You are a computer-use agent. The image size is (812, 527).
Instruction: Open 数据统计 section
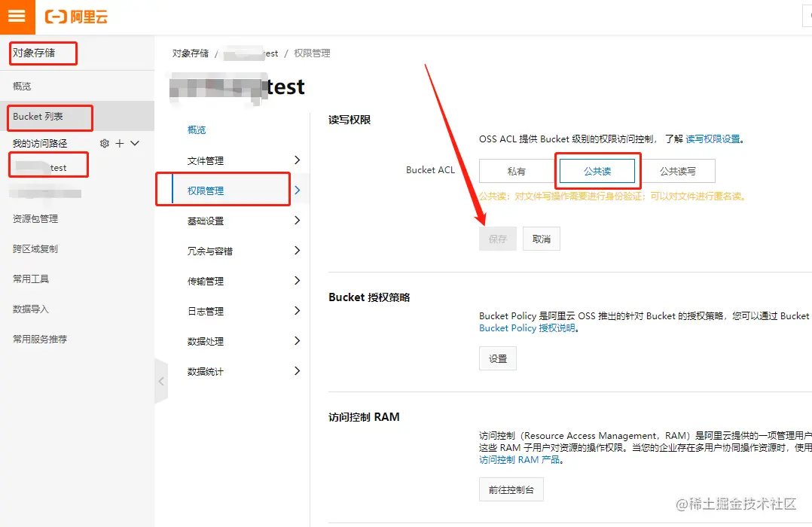[x=206, y=370]
